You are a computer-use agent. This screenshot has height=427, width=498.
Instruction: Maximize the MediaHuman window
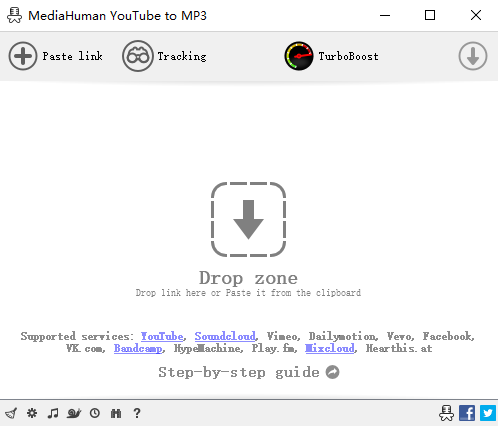click(430, 15)
